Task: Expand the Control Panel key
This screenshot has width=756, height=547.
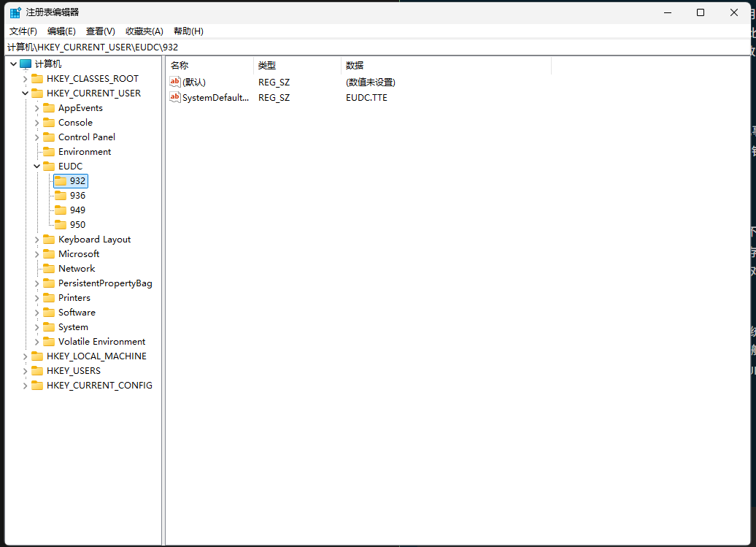Action: (x=36, y=137)
